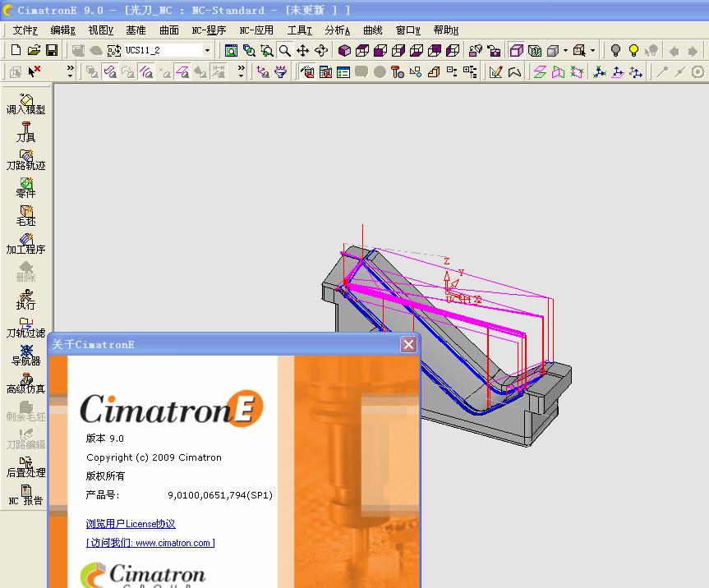Click 刀路轨迹 toolpath button
The image size is (709, 588).
(25, 160)
